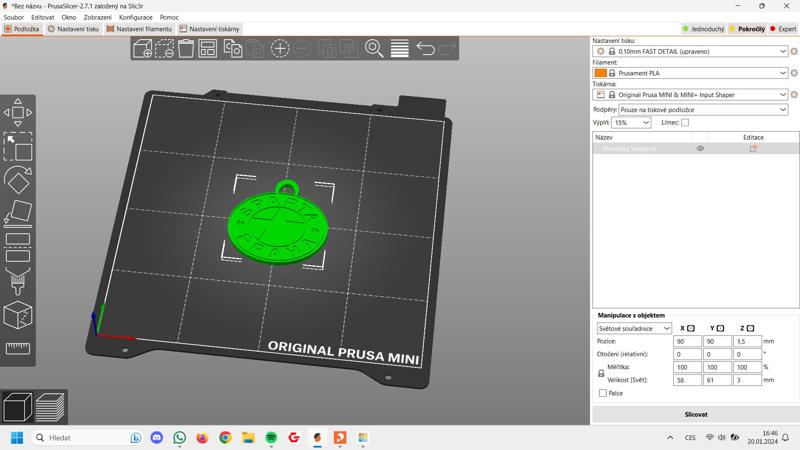
Task: Click the Hledat taskbar search box
Action: [x=88, y=438]
